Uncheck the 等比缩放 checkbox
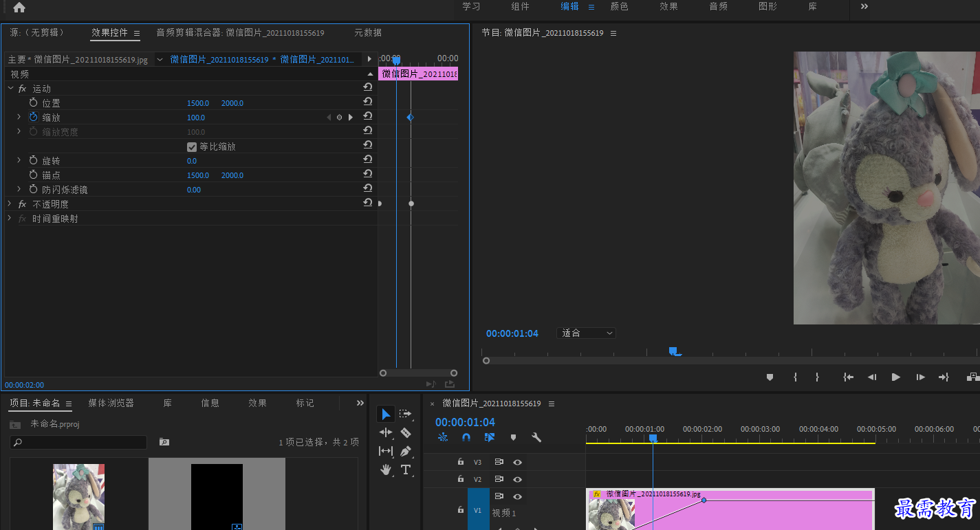This screenshot has height=530, width=980. pos(192,146)
